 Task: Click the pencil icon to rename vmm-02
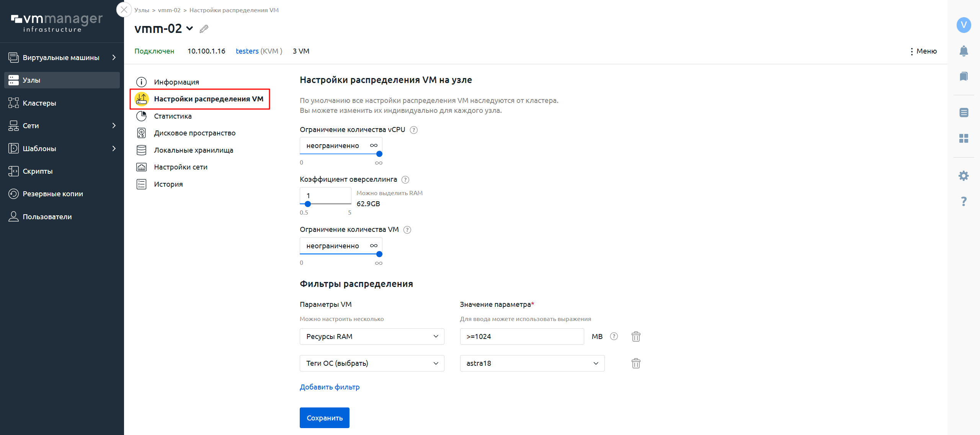coord(204,29)
